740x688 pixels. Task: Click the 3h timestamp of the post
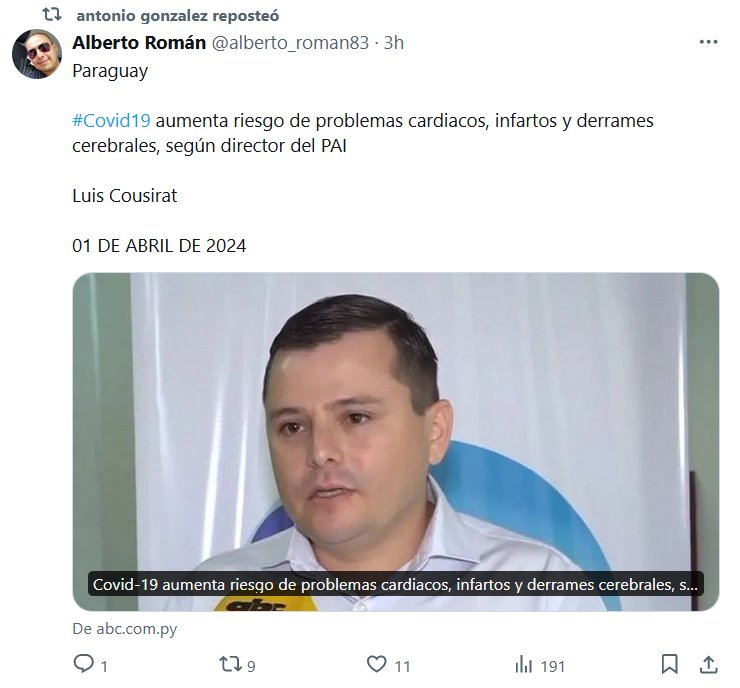tap(394, 43)
